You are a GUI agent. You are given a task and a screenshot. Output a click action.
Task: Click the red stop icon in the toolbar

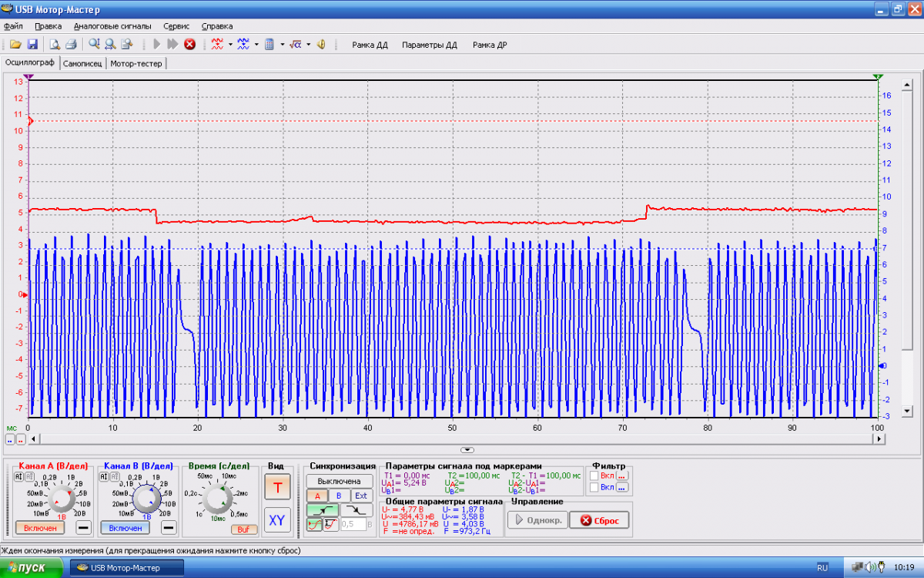point(189,45)
